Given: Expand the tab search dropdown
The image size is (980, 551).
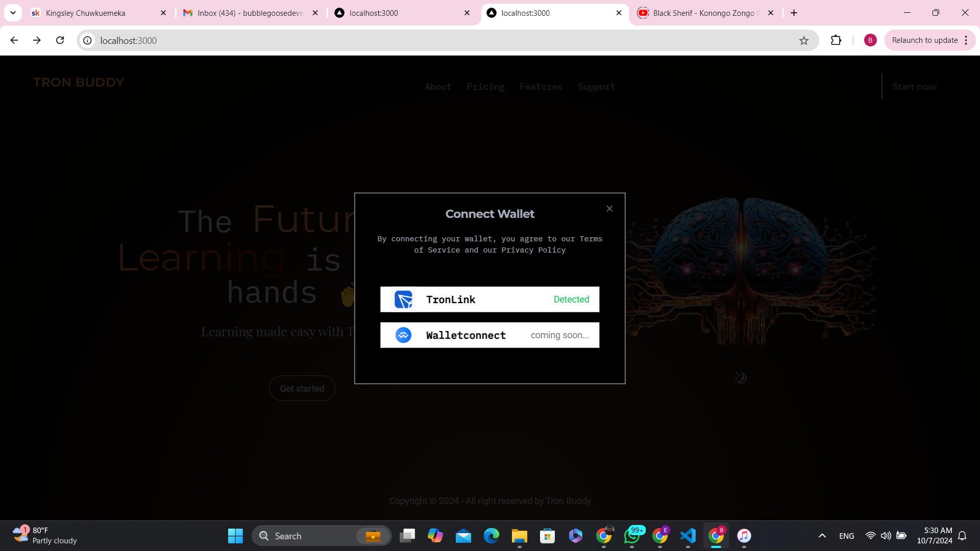Looking at the screenshot, I should 13,13.
